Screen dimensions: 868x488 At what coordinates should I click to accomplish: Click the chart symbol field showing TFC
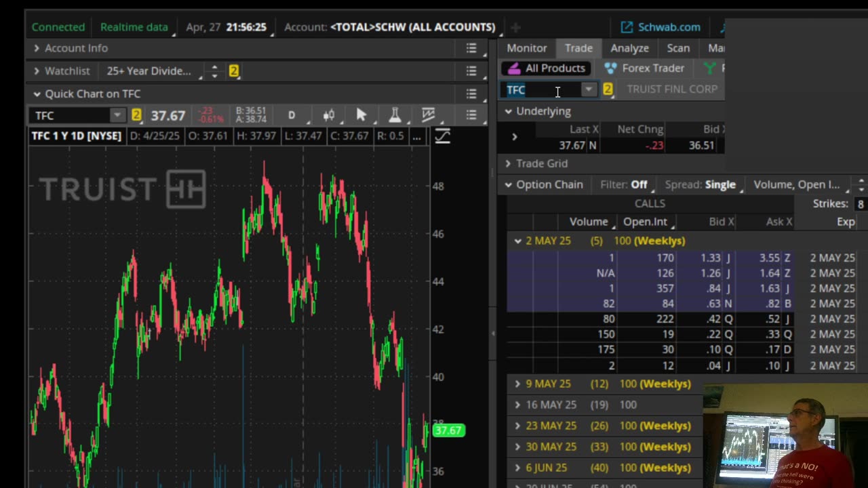[x=71, y=115]
